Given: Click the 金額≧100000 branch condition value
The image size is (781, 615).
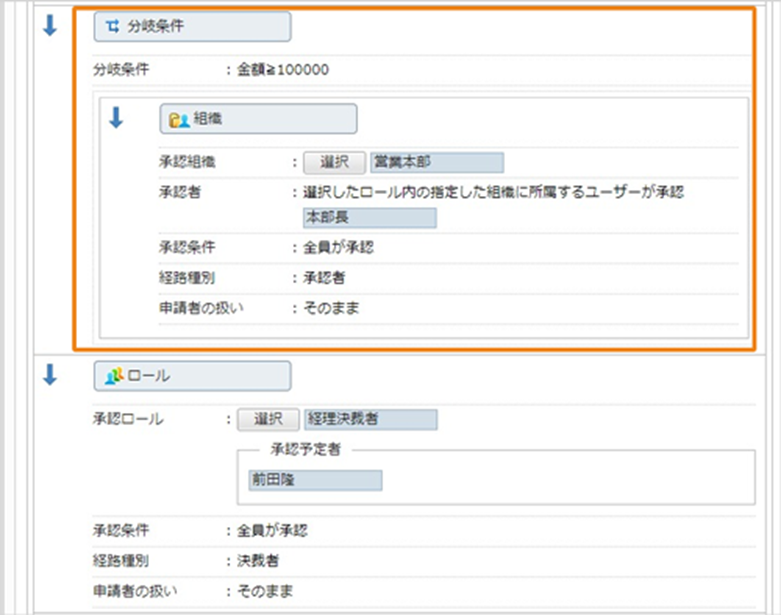Looking at the screenshot, I should (x=283, y=70).
